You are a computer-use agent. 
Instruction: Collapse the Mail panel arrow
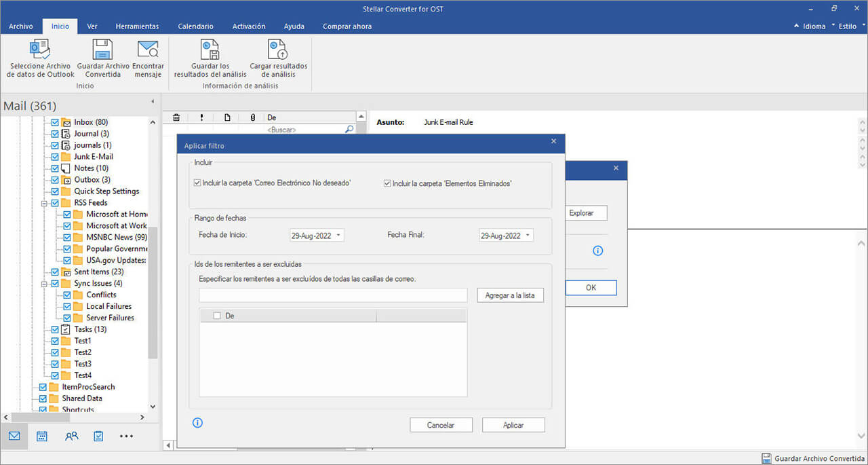tap(152, 102)
